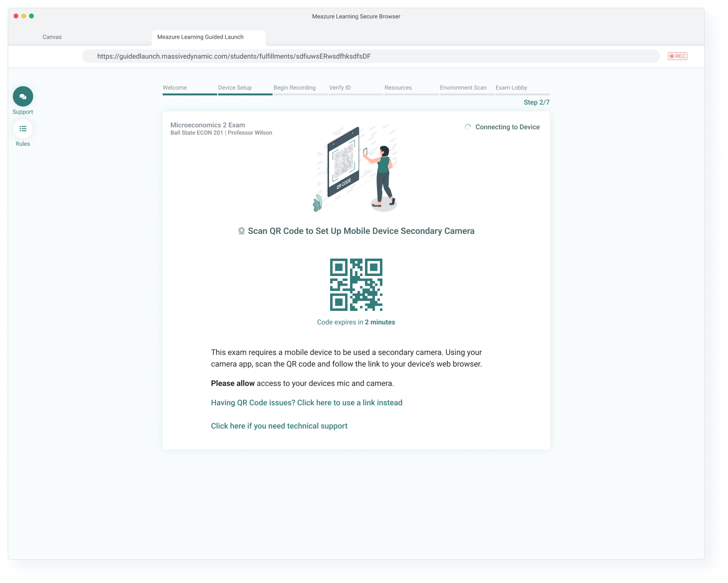The width and height of the screenshot is (728, 583).
Task: Minimize the window with yellow button
Action: pos(24,16)
